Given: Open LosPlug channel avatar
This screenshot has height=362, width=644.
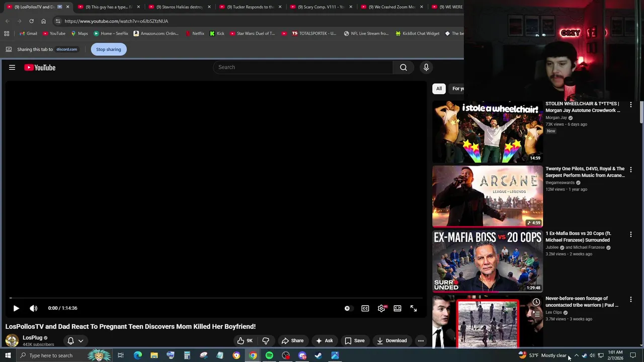Looking at the screenshot, I should tap(12, 341).
